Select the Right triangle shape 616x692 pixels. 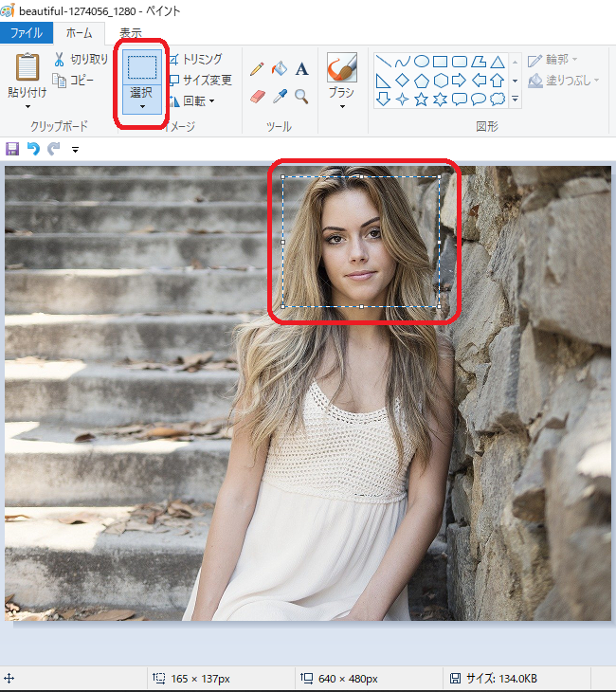383,81
